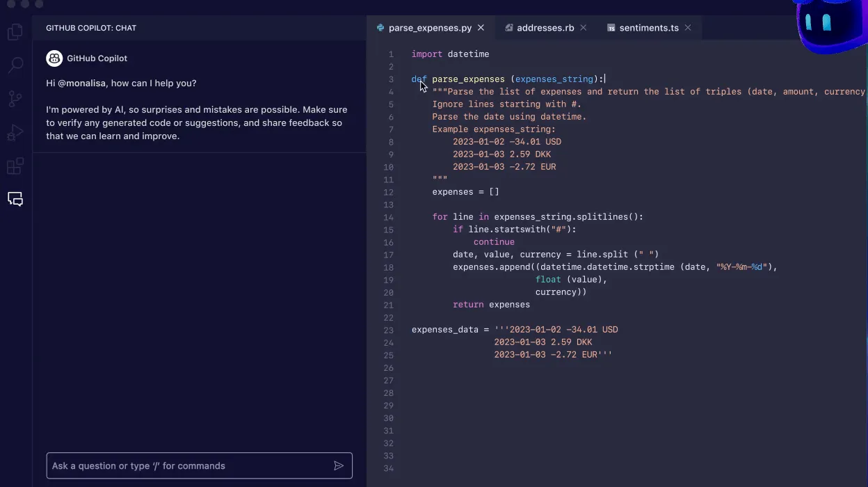868x487 pixels.
Task: Click the TS file icon on sentiments.ts tab
Action: [x=611, y=28]
